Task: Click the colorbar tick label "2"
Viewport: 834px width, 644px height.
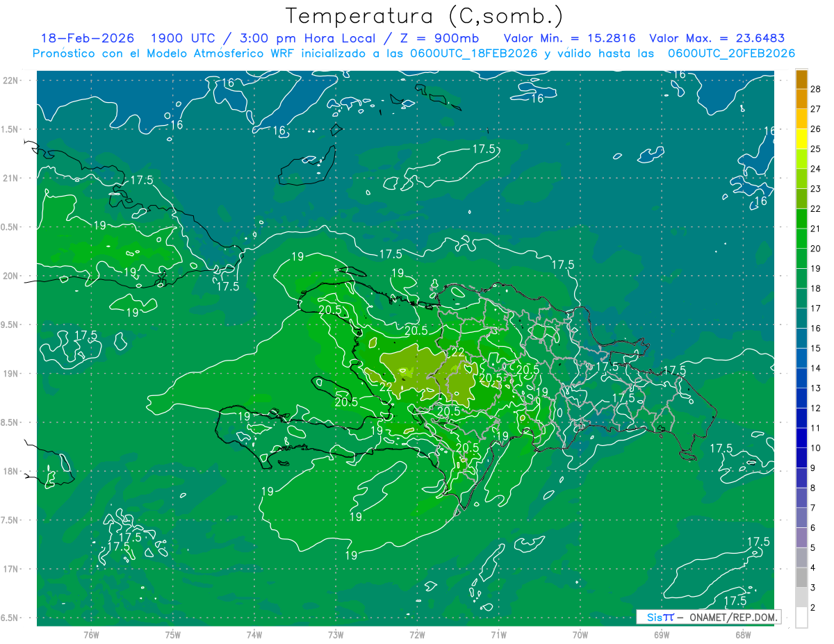Action: point(813,608)
